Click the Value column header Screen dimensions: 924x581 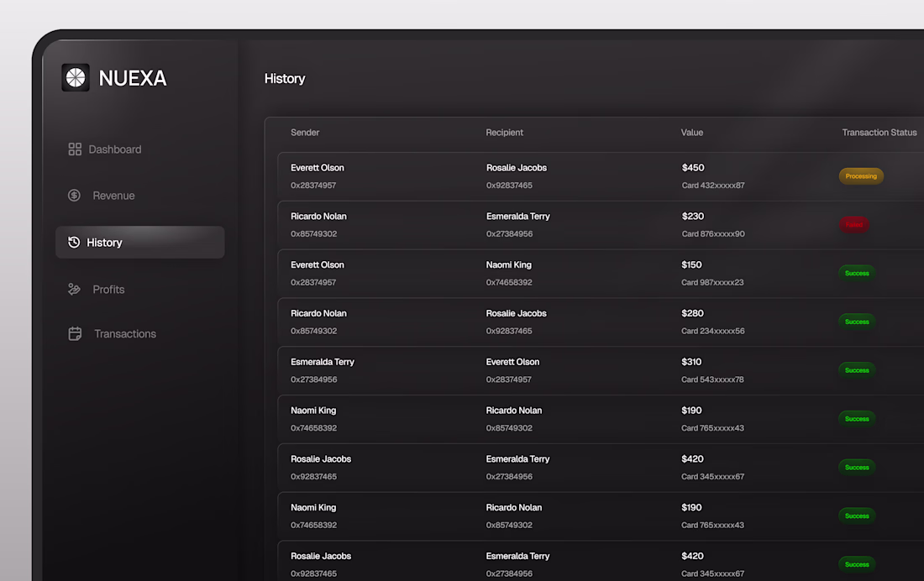pyautogui.click(x=692, y=133)
